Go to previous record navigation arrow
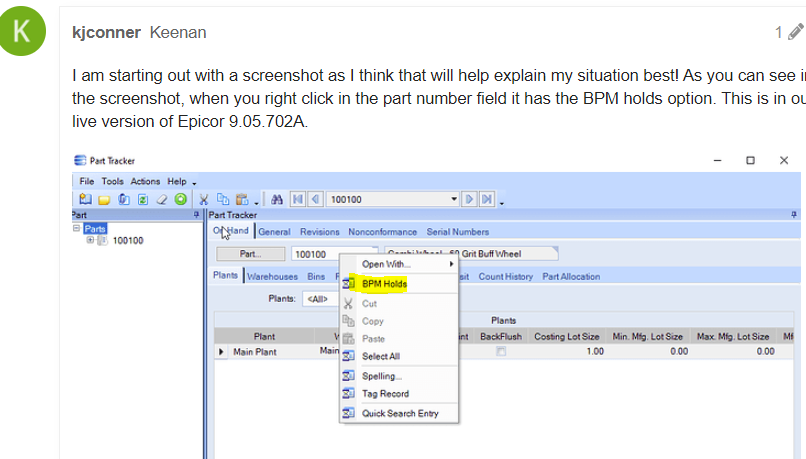Screen dimensions: 806x459 (x=316, y=199)
